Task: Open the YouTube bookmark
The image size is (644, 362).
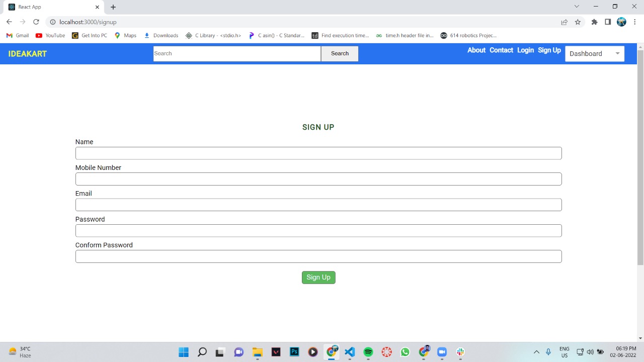Action: pos(50,35)
